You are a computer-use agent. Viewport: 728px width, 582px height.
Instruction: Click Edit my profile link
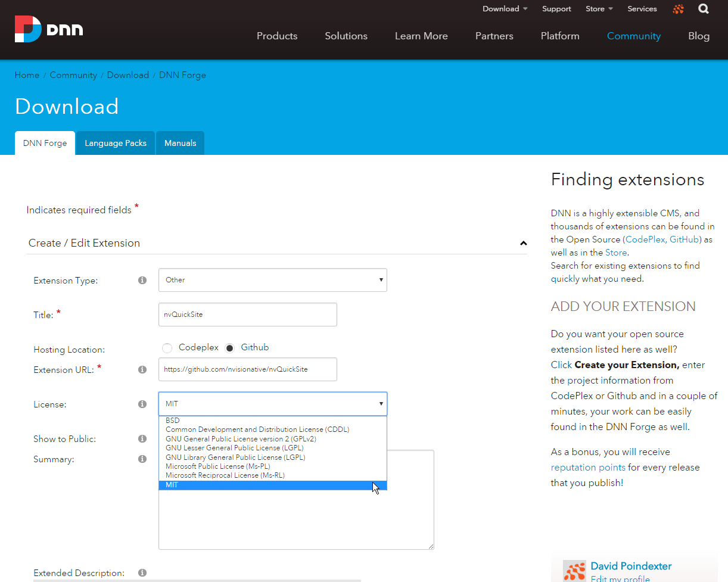(620, 578)
